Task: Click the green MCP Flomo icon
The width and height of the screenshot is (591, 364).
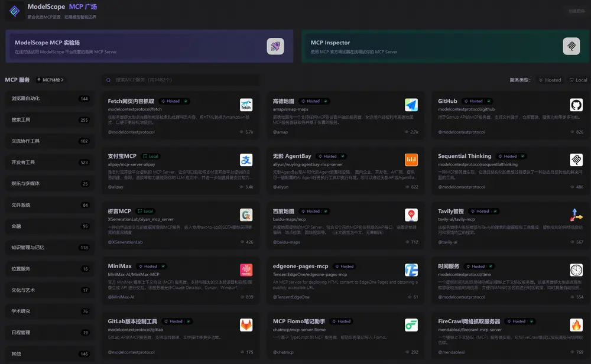Action: (411, 325)
